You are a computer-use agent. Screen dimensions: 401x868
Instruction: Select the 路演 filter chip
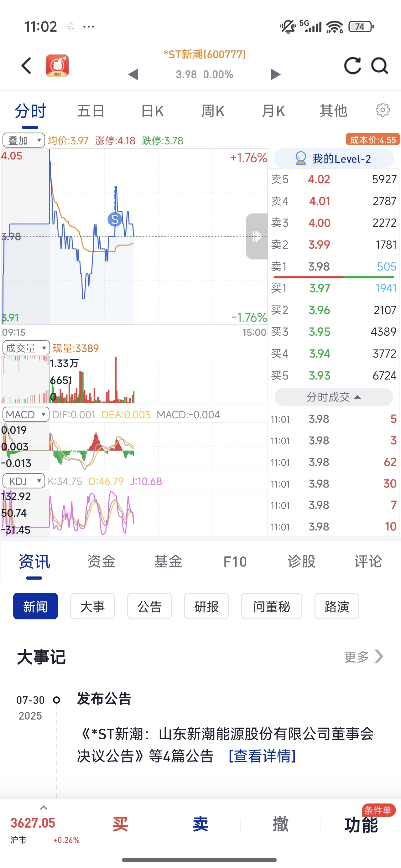(x=336, y=606)
